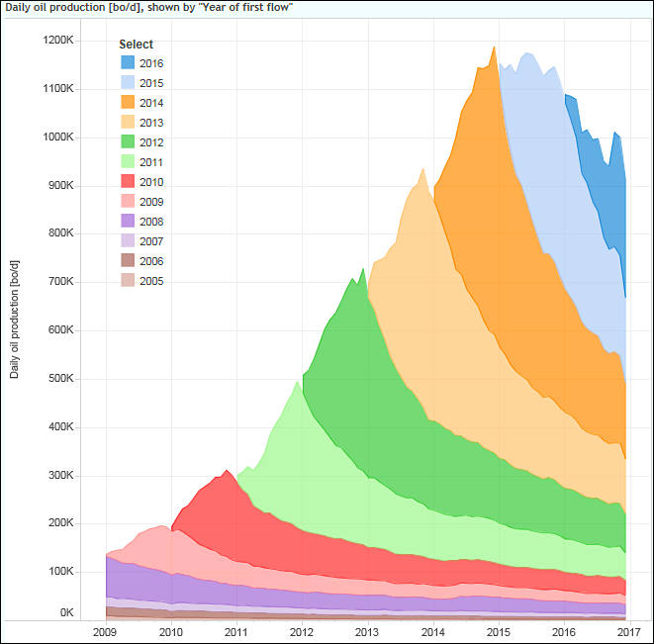Image resolution: width=654 pixels, height=644 pixels.
Task: Click the 1200K y-axis label
Action: (58, 40)
